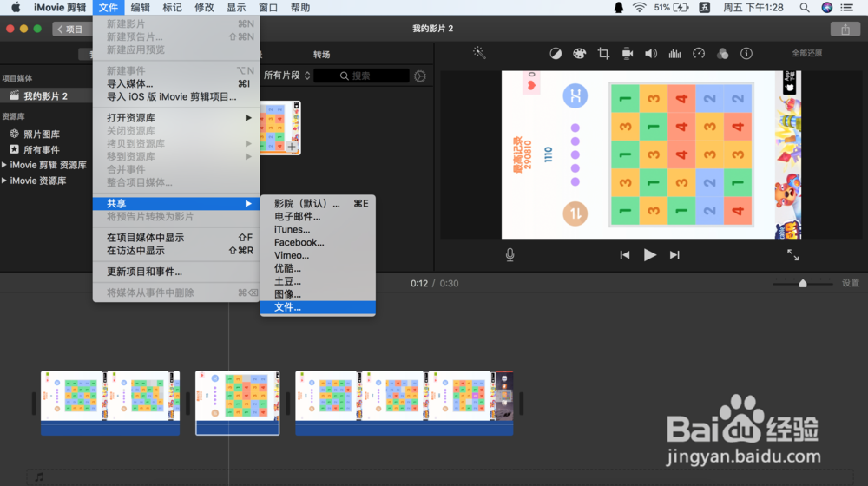Screen dimensions: 868x486
Task: Select 在项目媒体中显示 menu item
Action: pyautogui.click(x=176, y=238)
